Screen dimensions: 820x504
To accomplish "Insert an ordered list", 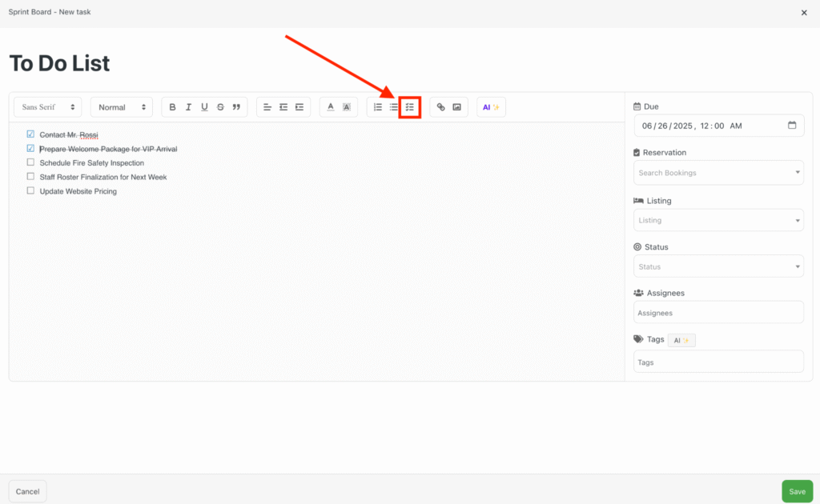I will tap(377, 106).
